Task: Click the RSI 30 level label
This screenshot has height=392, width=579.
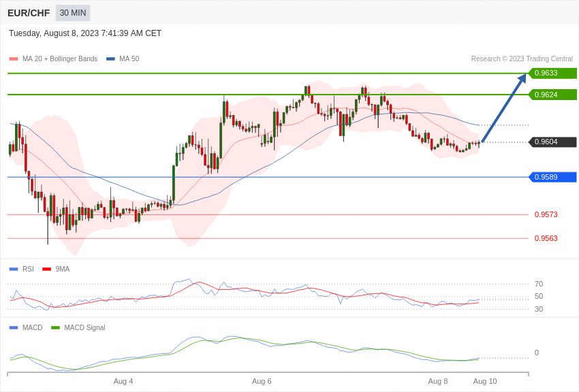Action: point(539,309)
